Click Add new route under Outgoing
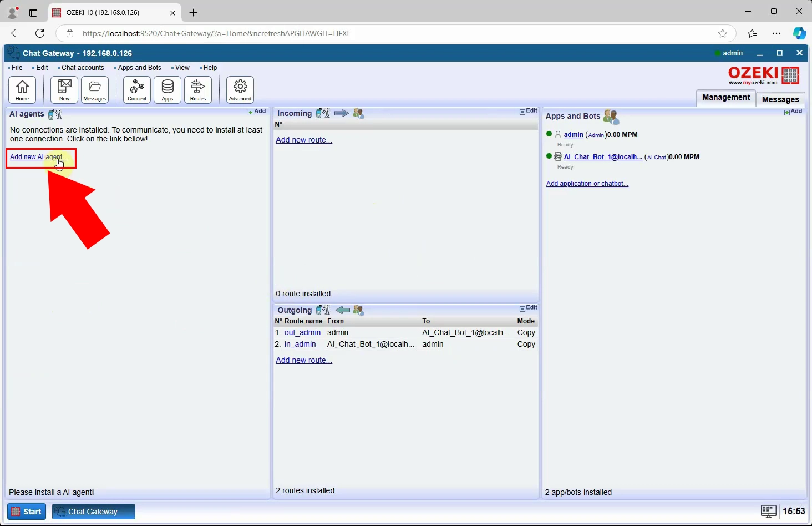Screen dimensions: 812x526 coord(304,360)
